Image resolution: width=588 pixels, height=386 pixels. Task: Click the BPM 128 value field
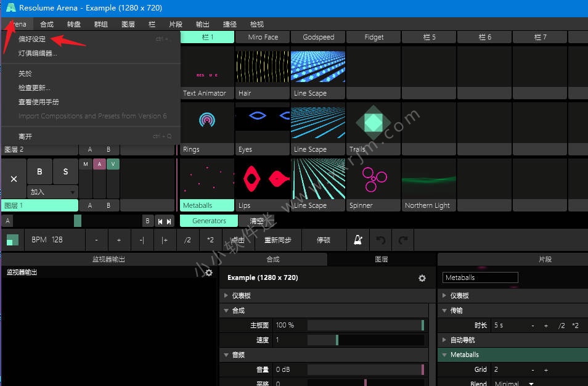pos(55,240)
